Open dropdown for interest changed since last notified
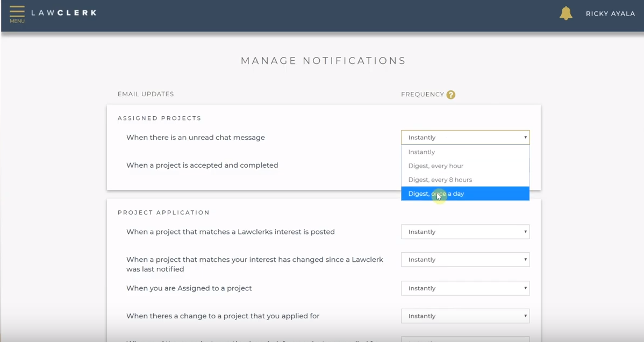The height and width of the screenshot is (342, 644). click(x=465, y=260)
